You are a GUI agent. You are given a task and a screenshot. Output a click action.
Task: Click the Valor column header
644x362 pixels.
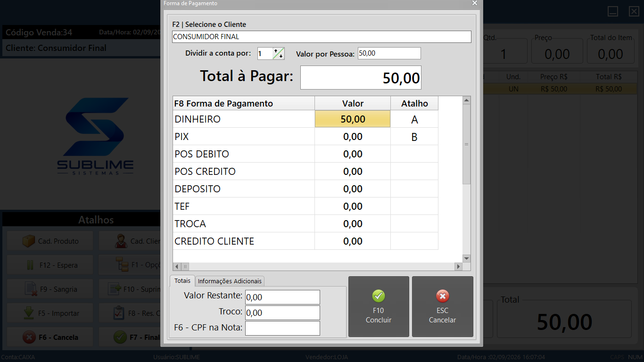click(353, 103)
